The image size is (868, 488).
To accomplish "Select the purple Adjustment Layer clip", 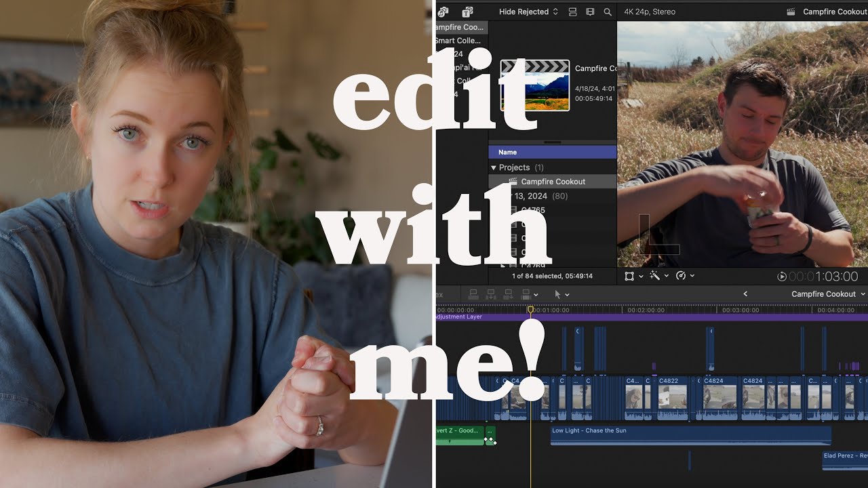I will [x=651, y=317].
